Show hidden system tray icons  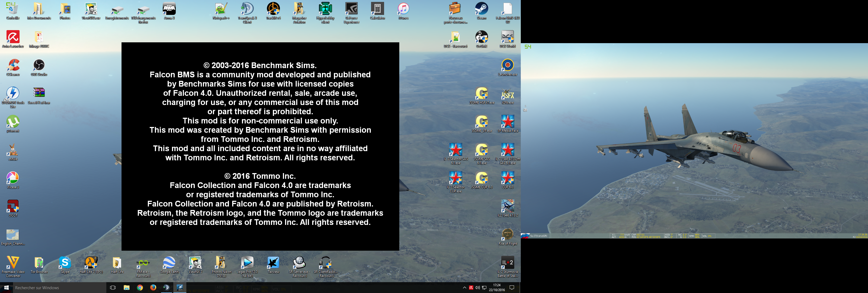[464, 288]
